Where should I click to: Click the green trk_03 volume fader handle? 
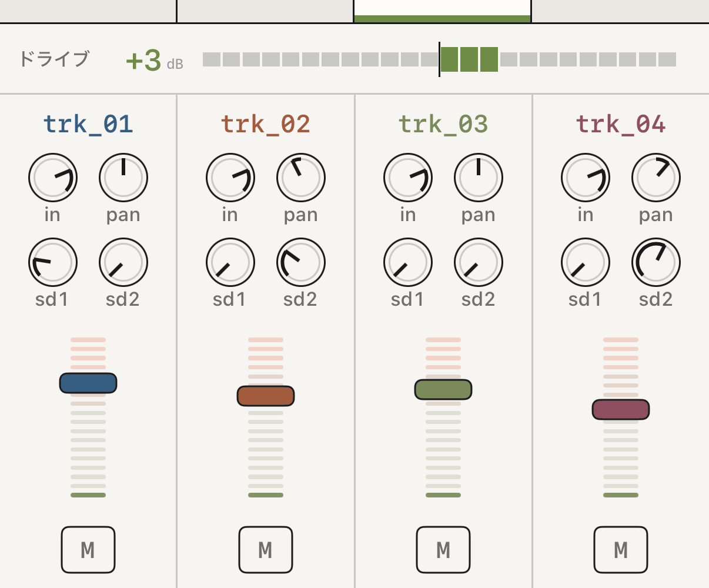(443, 389)
